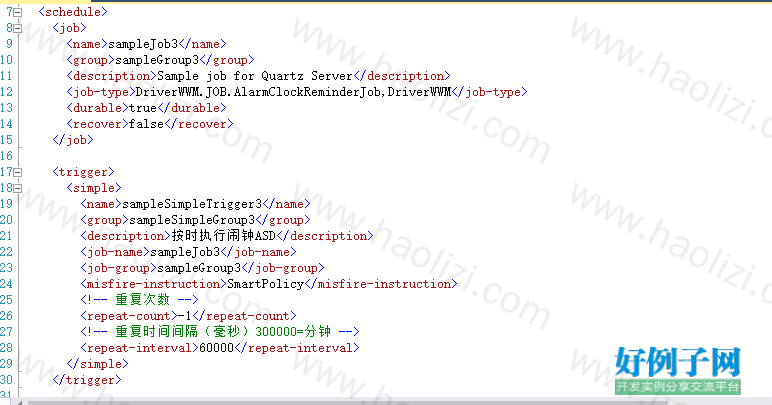772x405 pixels.
Task: Collapse the trigger element on line 17
Action: (x=18, y=172)
